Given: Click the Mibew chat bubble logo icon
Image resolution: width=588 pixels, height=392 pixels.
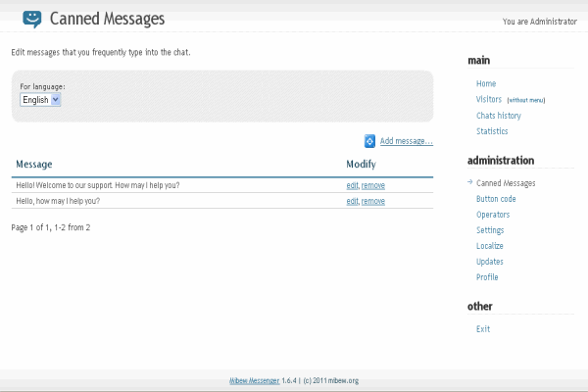Looking at the screenshot, I should pyautogui.click(x=32, y=20).
